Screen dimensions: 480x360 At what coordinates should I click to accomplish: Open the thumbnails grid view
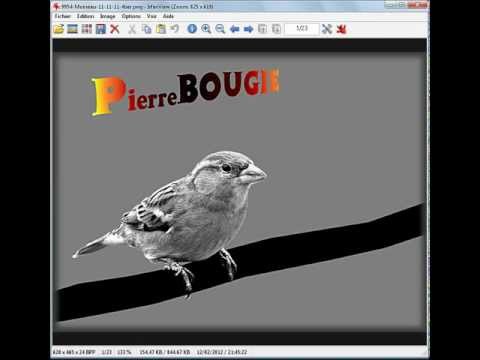[87, 29]
